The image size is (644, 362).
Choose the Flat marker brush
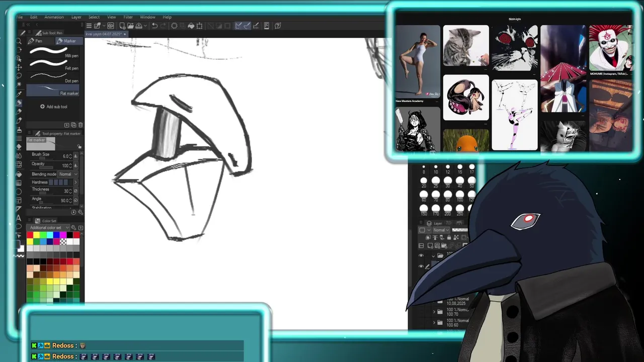[x=53, y=90]
